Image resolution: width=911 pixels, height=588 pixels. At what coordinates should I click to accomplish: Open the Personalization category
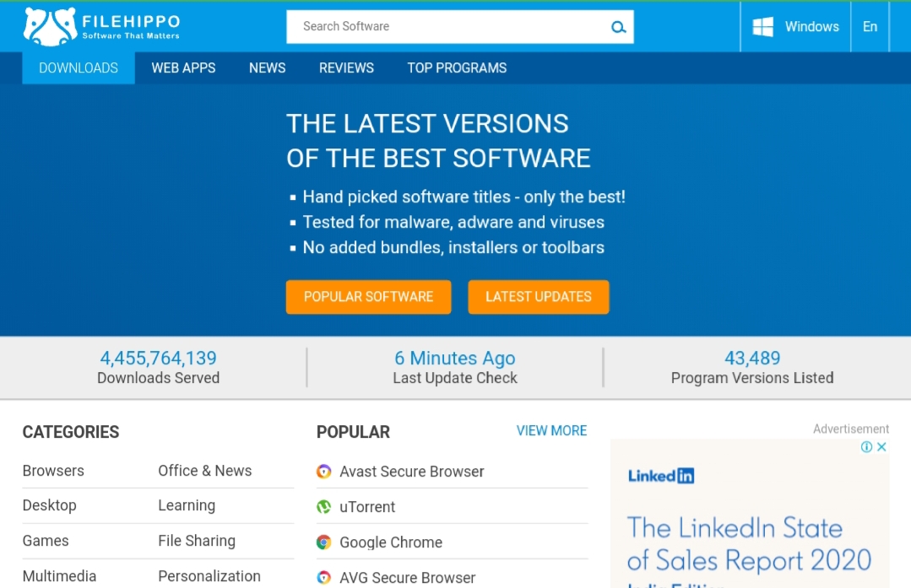pos(209,576)
